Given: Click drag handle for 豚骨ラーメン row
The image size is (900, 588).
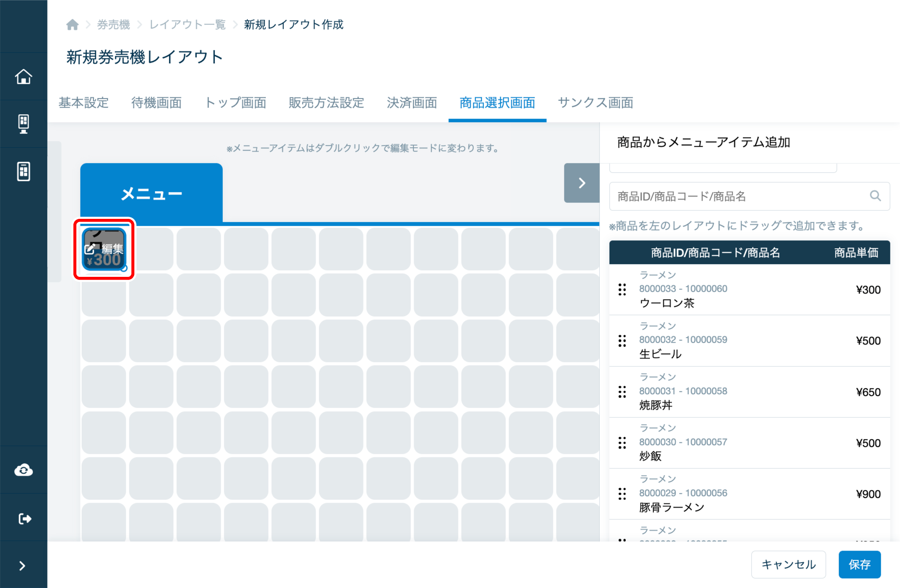Looking at the screenshot, I should pyautogui.click(x=622, y=494).
